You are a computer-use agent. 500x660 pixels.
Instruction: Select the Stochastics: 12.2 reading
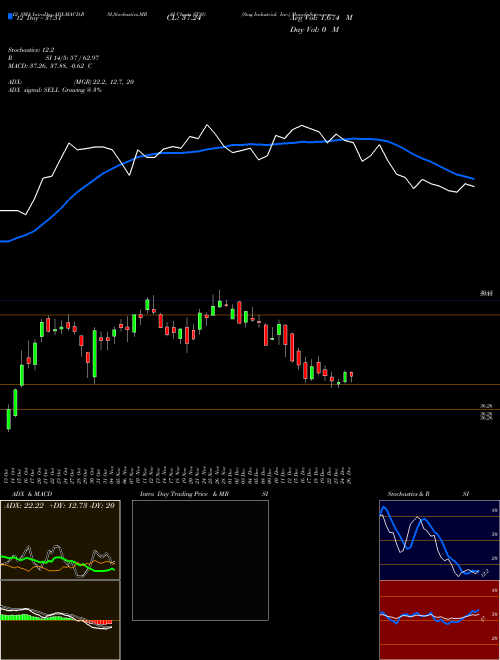[x=31, y=50]
